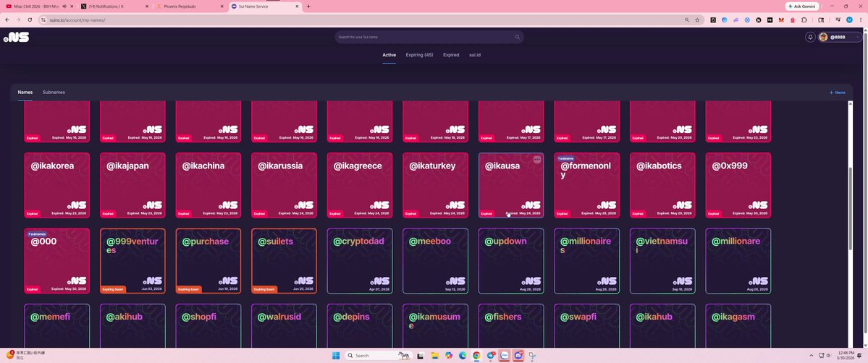
Task: Click the Expired label on @0x999 card
Action: point(714,213)
